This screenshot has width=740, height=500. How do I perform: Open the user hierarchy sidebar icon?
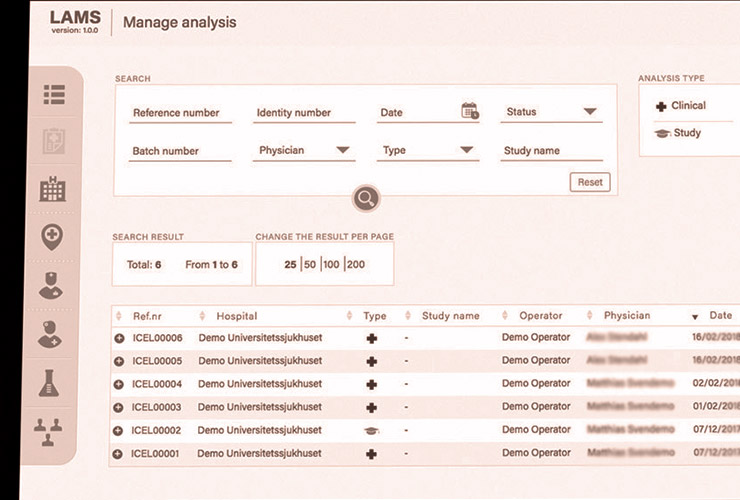coord(48,432)
